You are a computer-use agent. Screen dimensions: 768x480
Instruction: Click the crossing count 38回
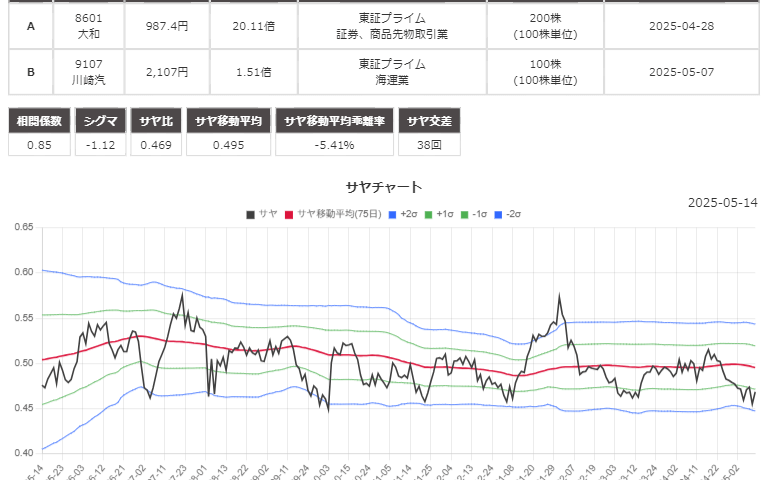pyautogui.click(x=429, y=145)
